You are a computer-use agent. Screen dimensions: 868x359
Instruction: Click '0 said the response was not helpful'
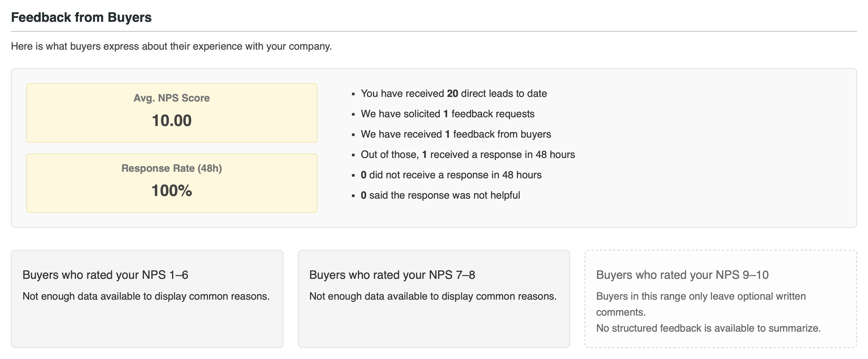tap(440, 195)
